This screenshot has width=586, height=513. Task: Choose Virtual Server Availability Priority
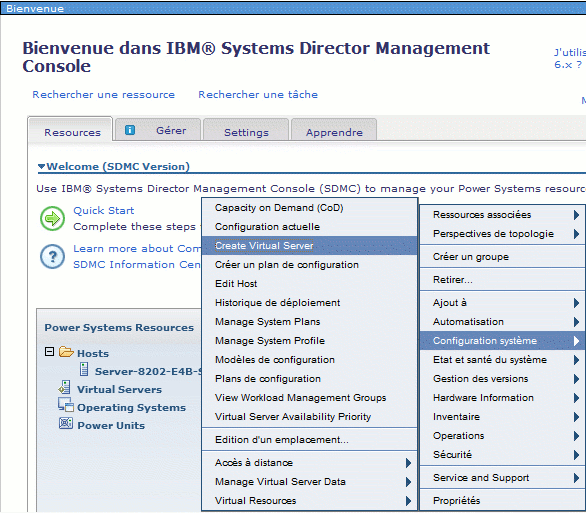pyautogui.click(x=309, y=417)
